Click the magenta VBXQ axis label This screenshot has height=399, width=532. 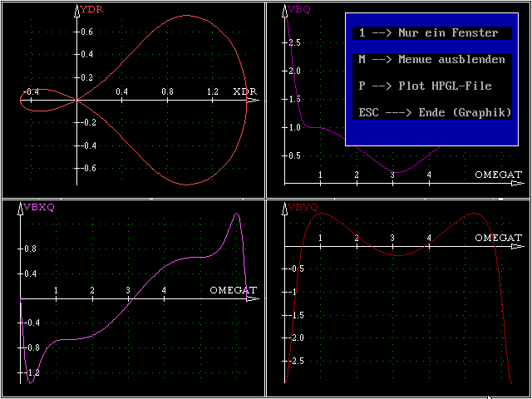pos(38,207)
